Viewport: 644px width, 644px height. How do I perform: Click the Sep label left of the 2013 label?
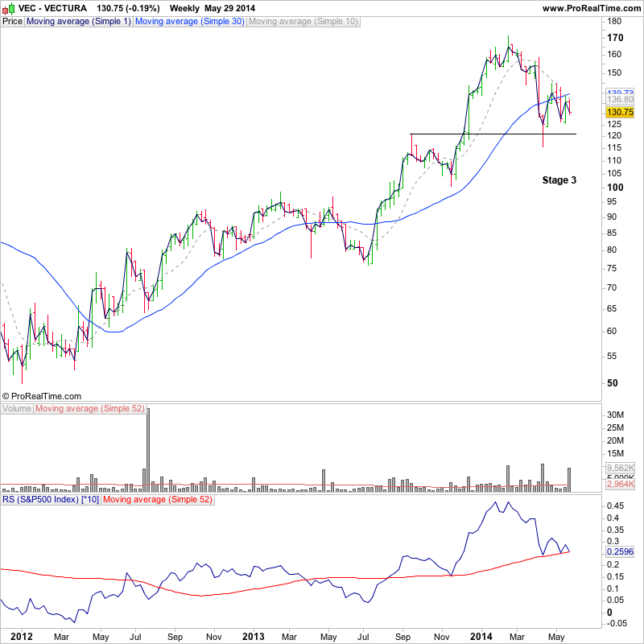[175, 637]
